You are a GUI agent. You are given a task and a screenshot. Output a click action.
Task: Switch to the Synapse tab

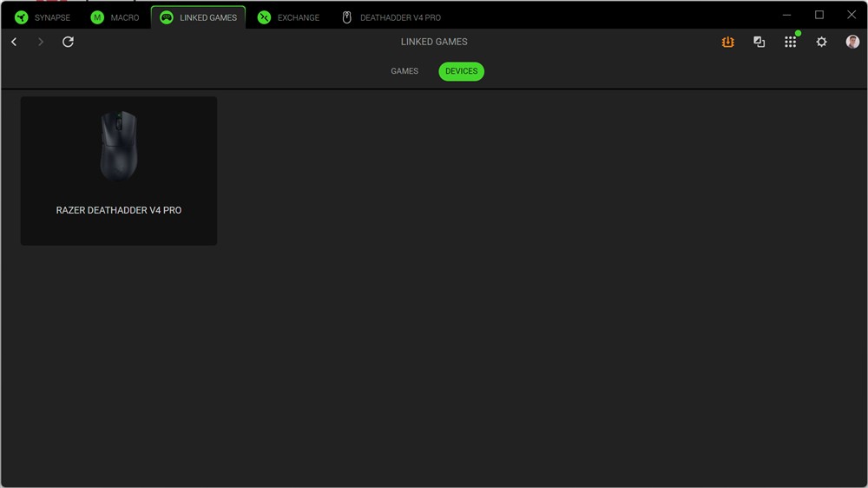tap(43, 17)
